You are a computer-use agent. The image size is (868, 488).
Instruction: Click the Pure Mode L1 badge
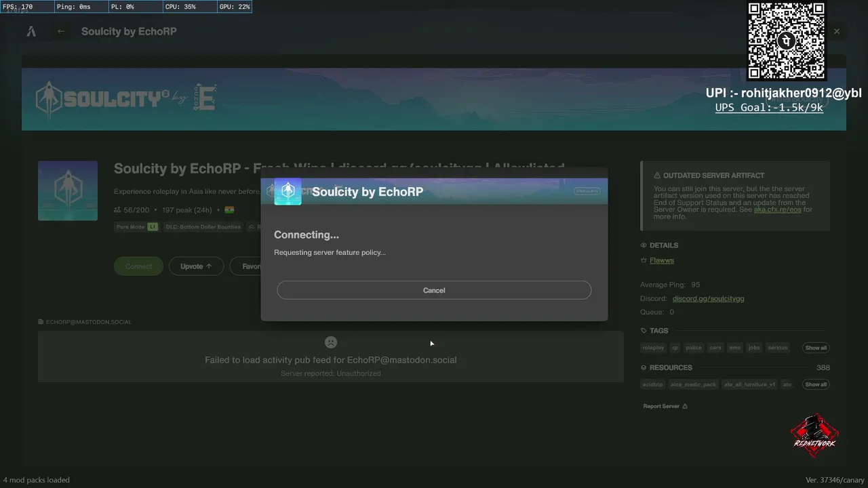pyautogui.click(x=136, y=227)
